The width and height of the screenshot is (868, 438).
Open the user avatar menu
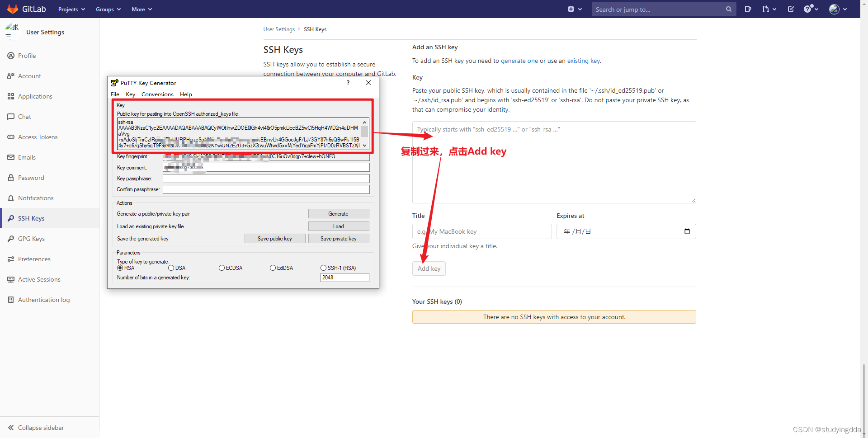[838, 9]
